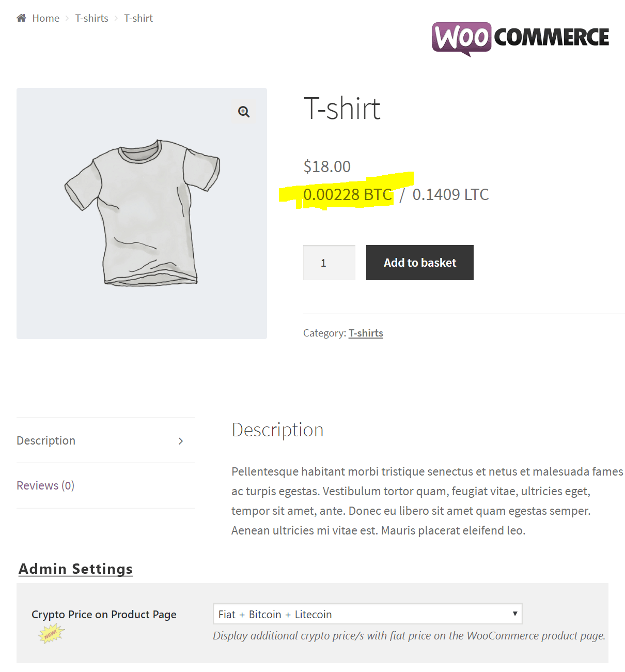This screenshot has width=625, height=672.
Task: Switch to the Reviews (0) tab
Action: (45, 485)
